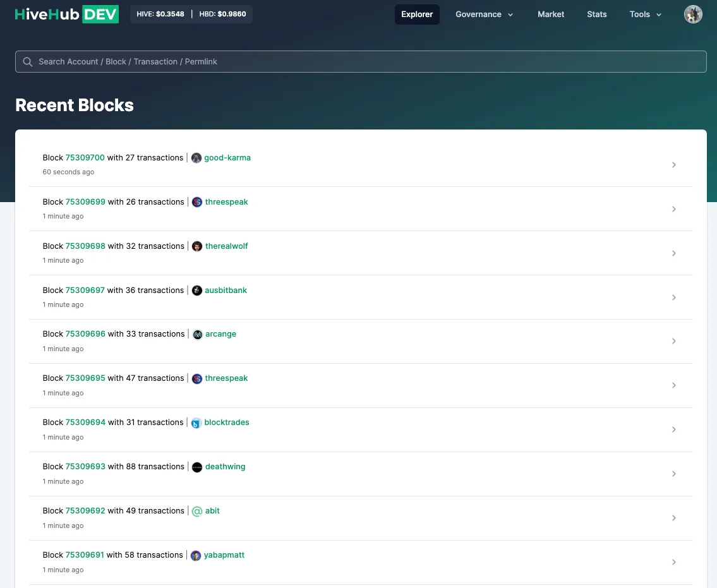
Task: Open the HiveHub DEV logo home link
Action: [67, 14]
